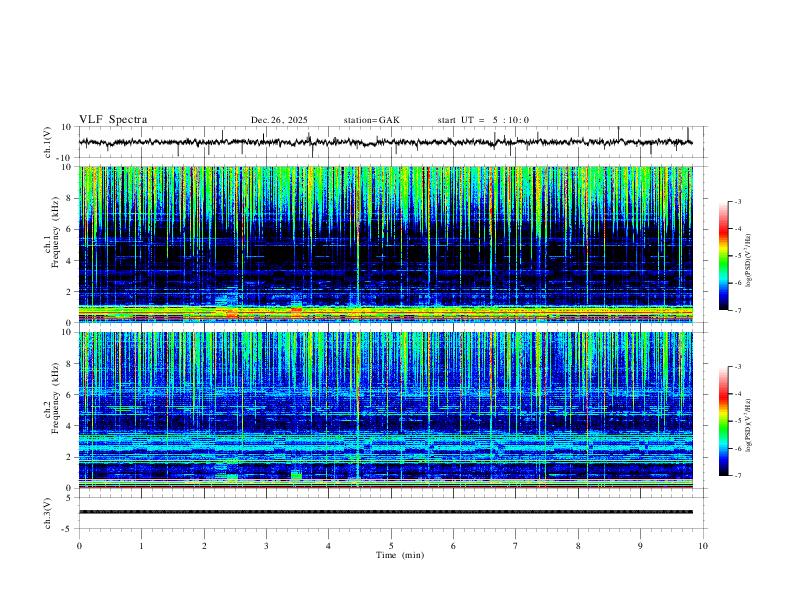Image resolution: width=792 pixels, height=612 pixels.
Task: Click the ch.1 voltage waveform trace
Action: point(385,142)
